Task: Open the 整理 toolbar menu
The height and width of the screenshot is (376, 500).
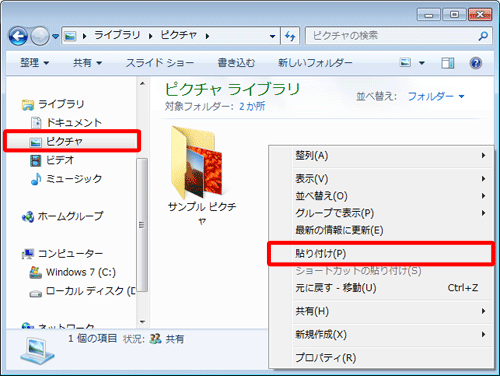Action: 35,63
